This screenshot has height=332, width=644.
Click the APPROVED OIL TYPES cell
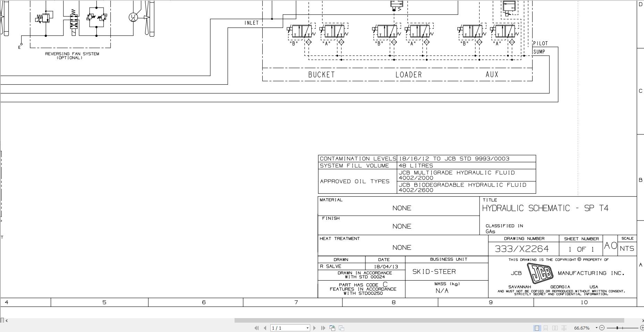pos(357,181)
